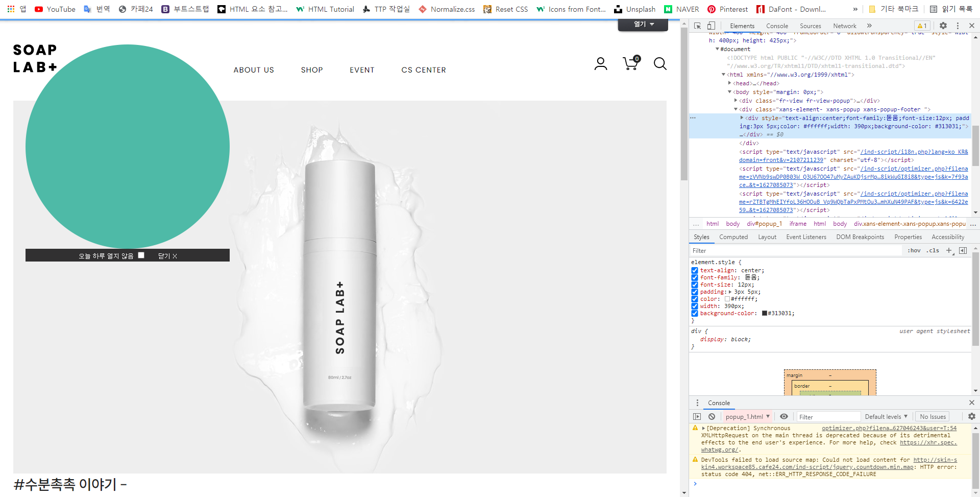The height and width of the screenshot is (497, 980).
Task: Click the SHOP menu item
Action: [312, 70]
